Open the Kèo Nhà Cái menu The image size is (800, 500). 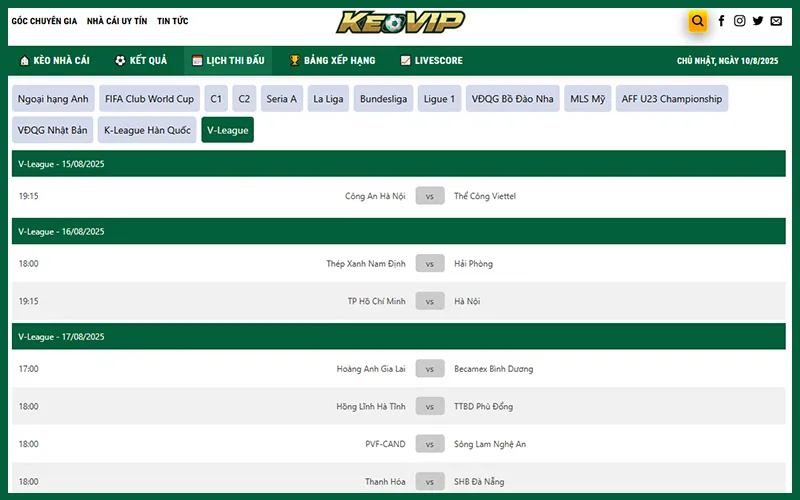54,61
